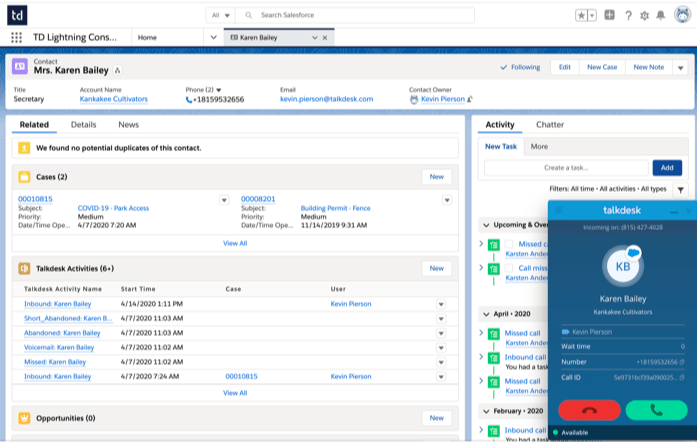This screenshot has width=697, height=442.
Task: Open the activity filter funnel icon
Action: tap(681, 190)
